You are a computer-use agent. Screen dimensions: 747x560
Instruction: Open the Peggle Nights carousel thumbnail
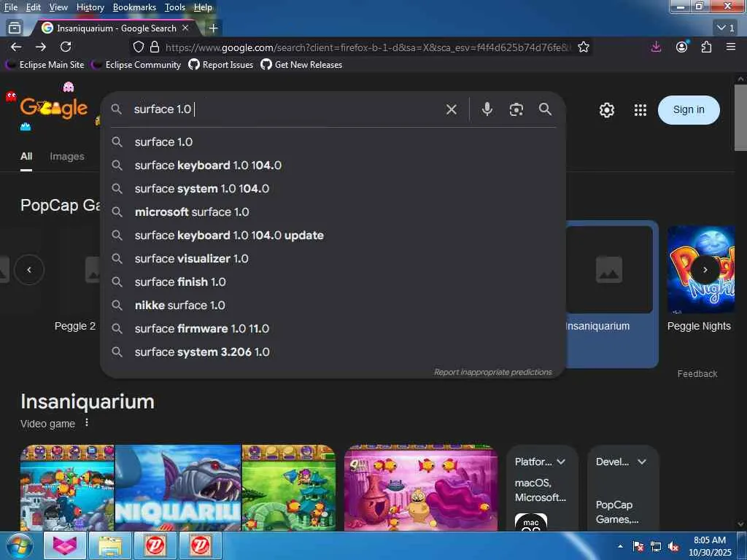click(x=701, y=270)
